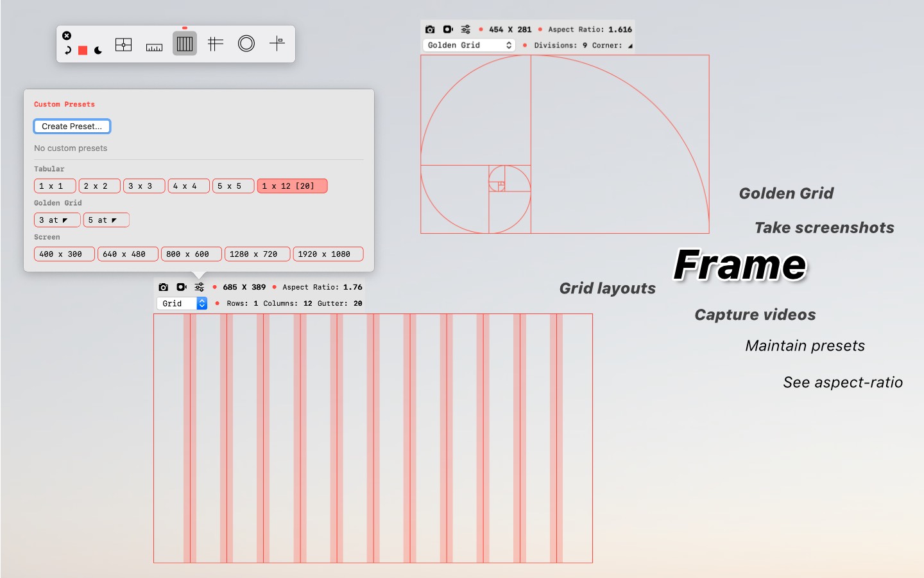Click the 'Grid layouts' caption
This screenshot has width=924, height=578.
(x=608, y=288)
